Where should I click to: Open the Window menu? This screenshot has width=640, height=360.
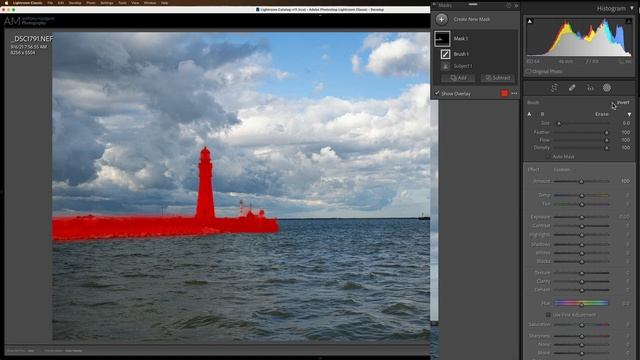coord(150,3)
